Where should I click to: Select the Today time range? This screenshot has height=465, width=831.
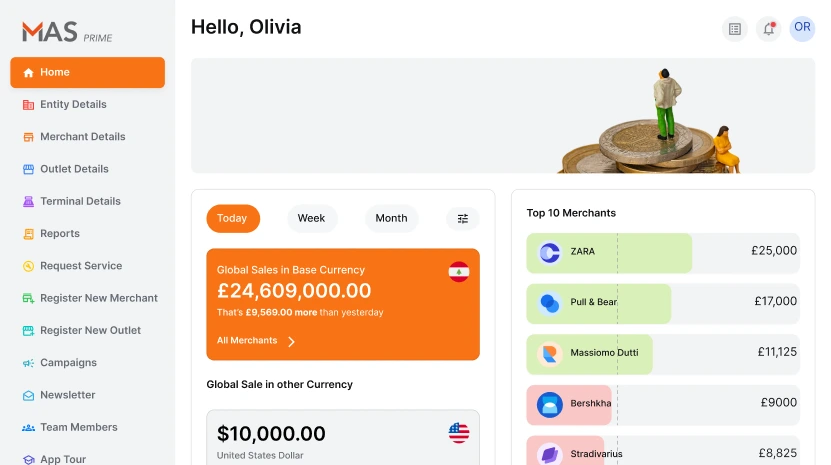click(x=232, y=219)
